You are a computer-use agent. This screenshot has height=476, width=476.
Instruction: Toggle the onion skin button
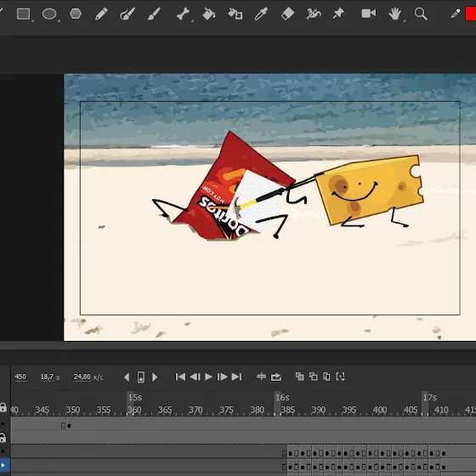[299, 377]
